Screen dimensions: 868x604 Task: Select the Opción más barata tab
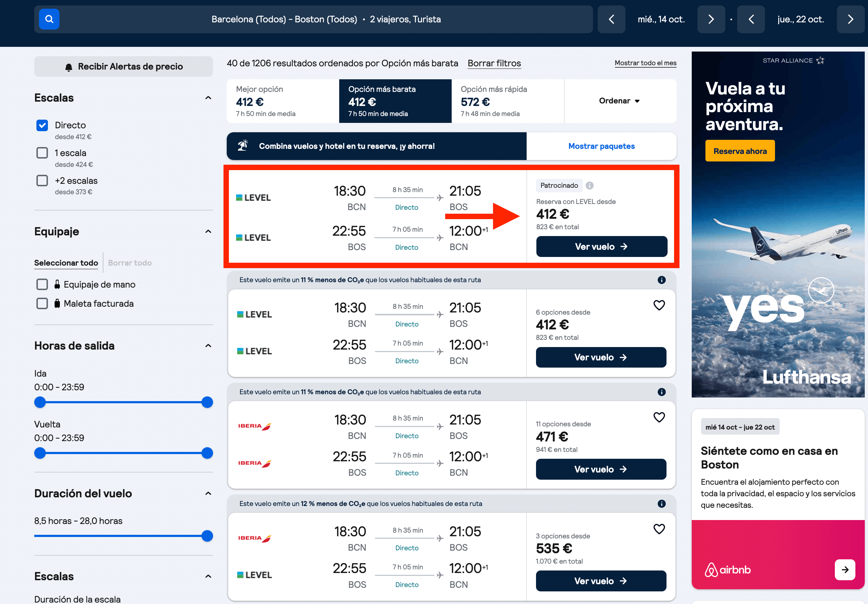(x=395, y=101)
